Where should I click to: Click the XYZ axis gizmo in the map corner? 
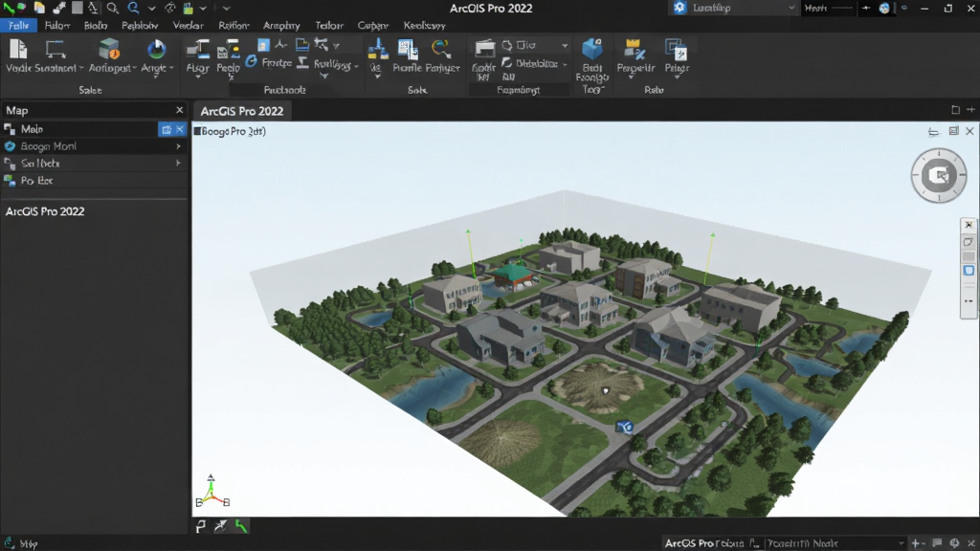[212, 491]
